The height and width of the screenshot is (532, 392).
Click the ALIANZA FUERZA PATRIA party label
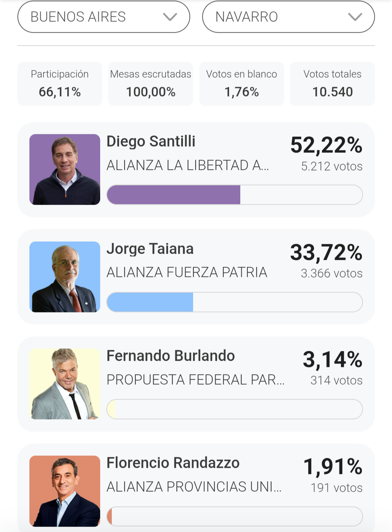187,273
